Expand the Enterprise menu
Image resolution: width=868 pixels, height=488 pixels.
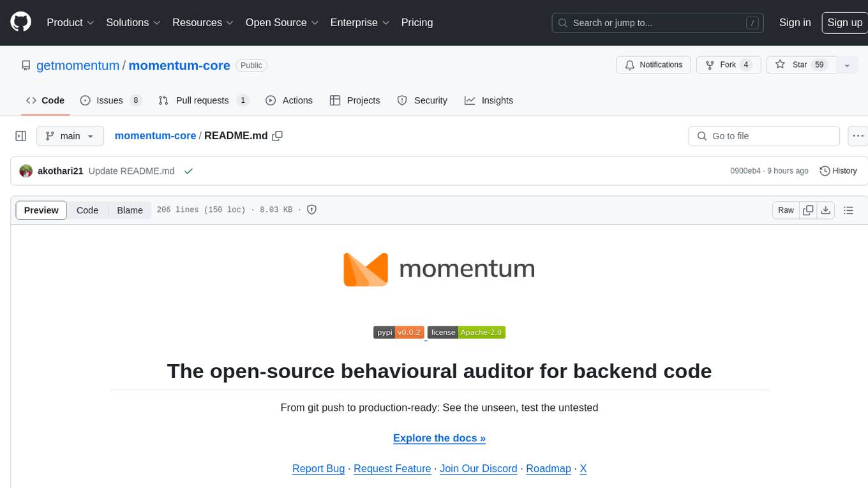pyautogui.click(x=359, y=22)
